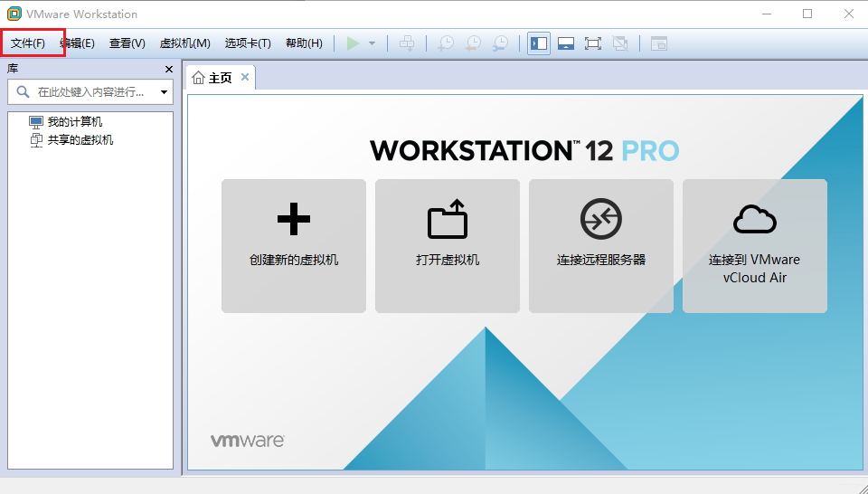Expand the power options dropdown arrow
The image size is (868, 494).
click(372, 43)
